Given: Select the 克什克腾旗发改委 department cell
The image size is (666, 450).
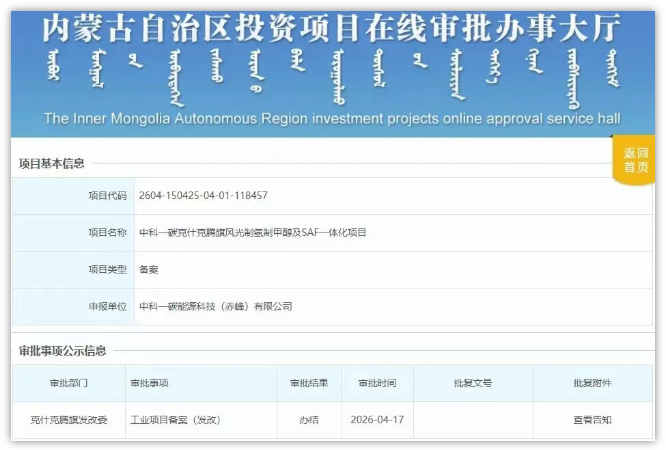Looking at the screenshot, I should click(67, 420).
